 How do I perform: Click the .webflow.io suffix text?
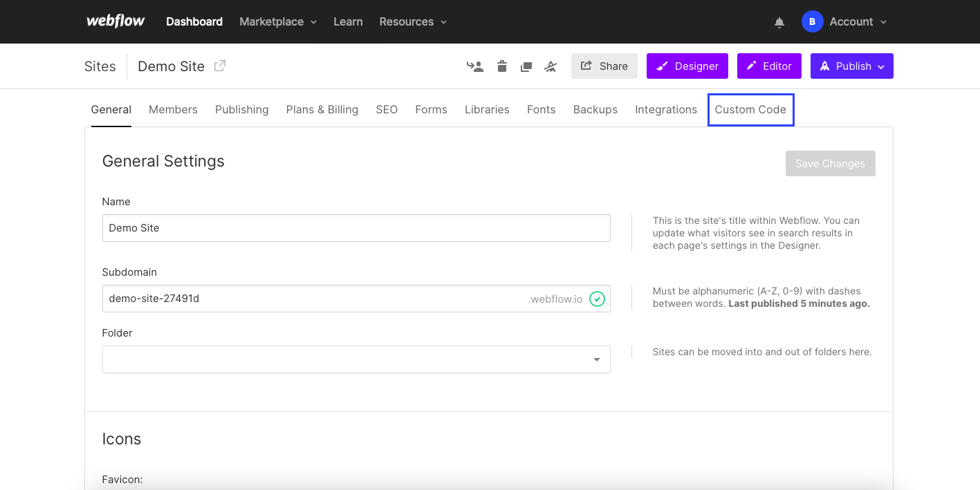coord(555,299)
